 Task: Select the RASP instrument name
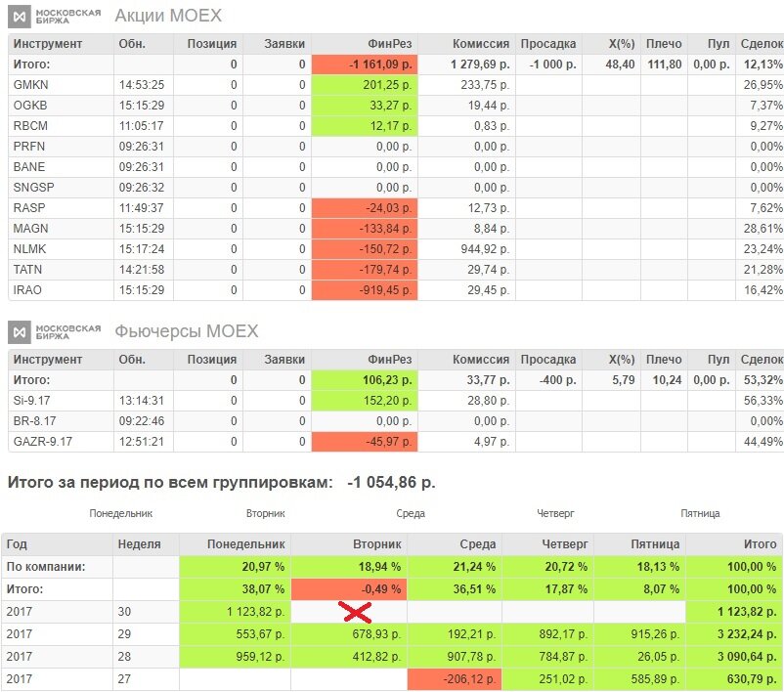point(29,208)
